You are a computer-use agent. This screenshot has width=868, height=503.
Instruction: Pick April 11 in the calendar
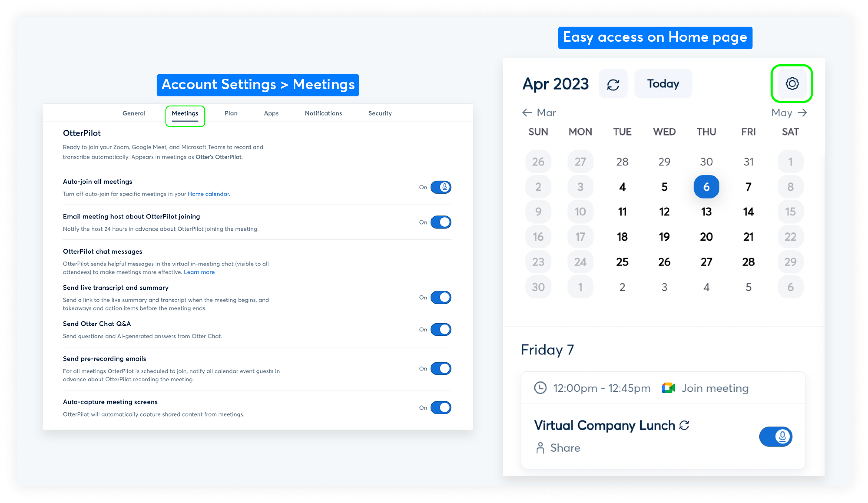coord(622,212)
